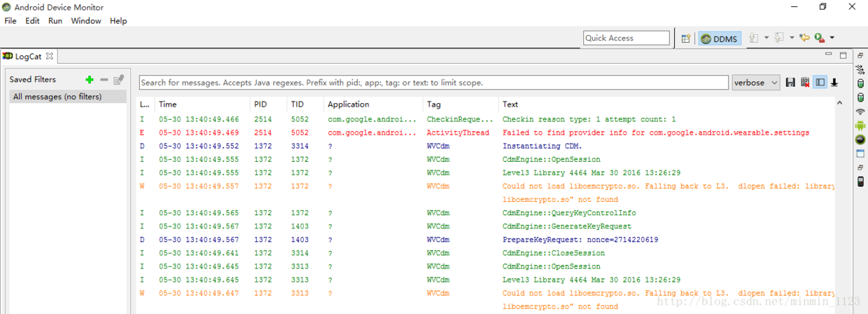
Task: Open the Network Statistics wifi icon
Action: 860,111
